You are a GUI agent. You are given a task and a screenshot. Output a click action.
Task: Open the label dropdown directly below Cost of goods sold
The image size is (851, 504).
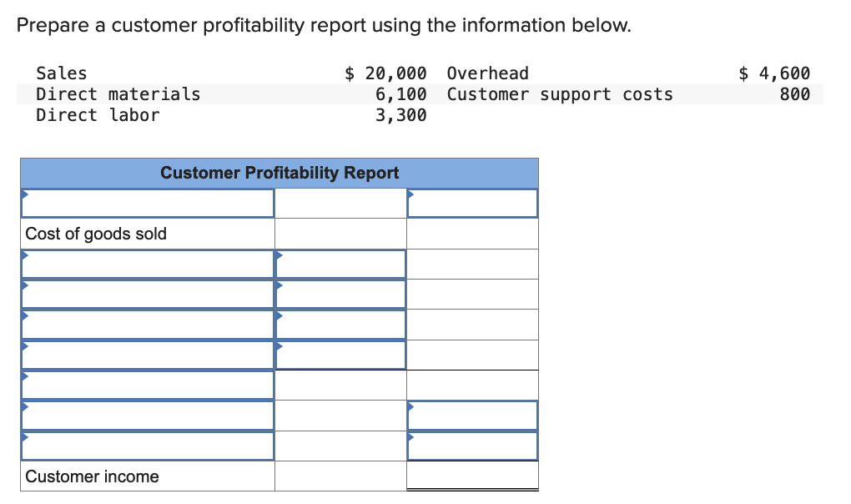click(x=147, y=264)
